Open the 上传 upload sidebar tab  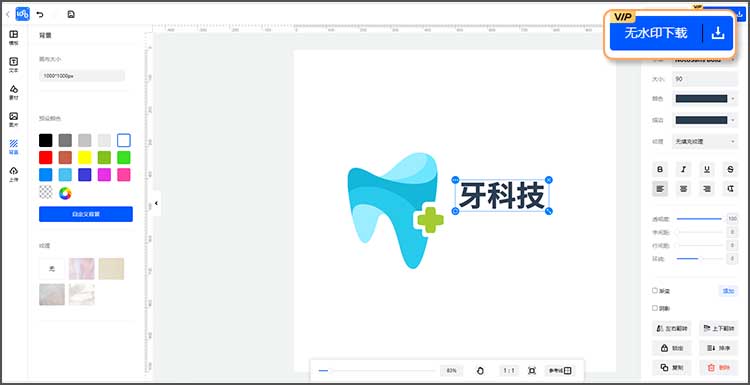14,174
